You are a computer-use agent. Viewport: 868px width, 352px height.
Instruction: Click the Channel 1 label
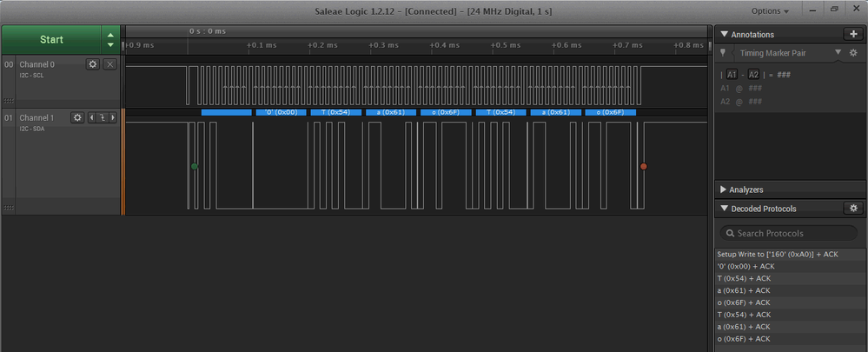(x=36, y=118)
